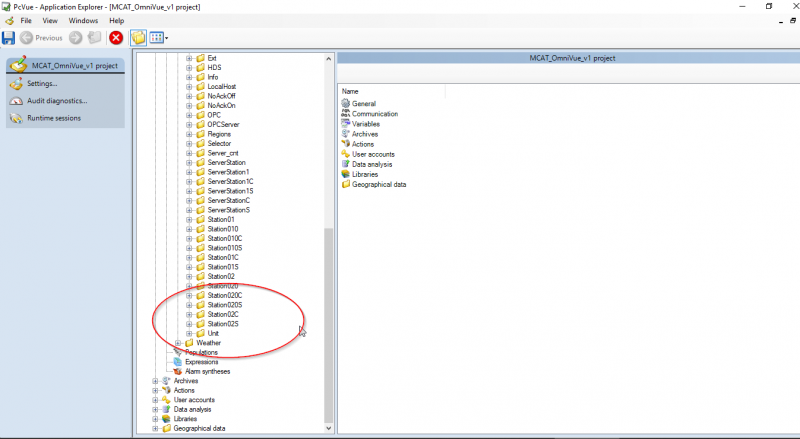Select Alarm syntheses tree item
This screenshot has width=800, height=439.
tap(207, 372)
